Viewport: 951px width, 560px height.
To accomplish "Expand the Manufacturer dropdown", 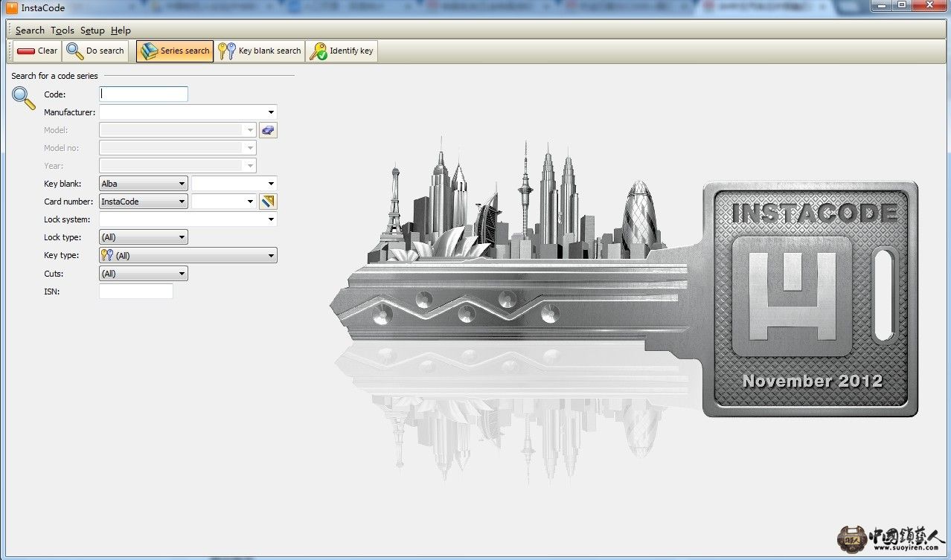I will tap(188, 112).
